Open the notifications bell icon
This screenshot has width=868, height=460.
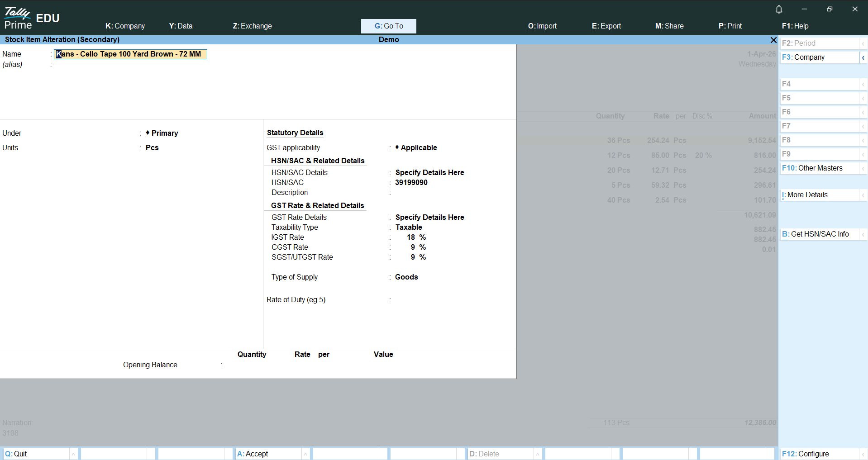click(779, 9)
